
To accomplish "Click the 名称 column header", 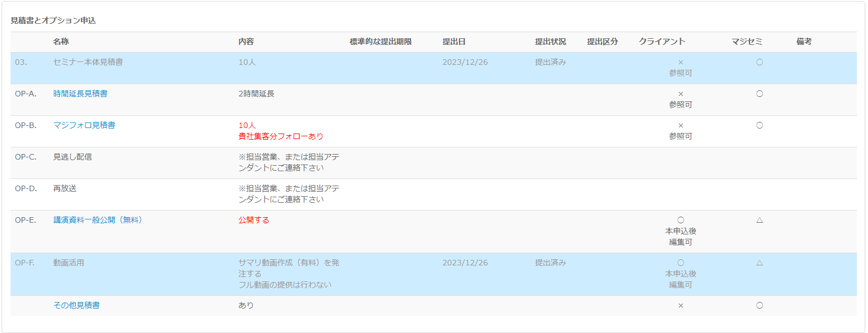I will click(61, 42).
